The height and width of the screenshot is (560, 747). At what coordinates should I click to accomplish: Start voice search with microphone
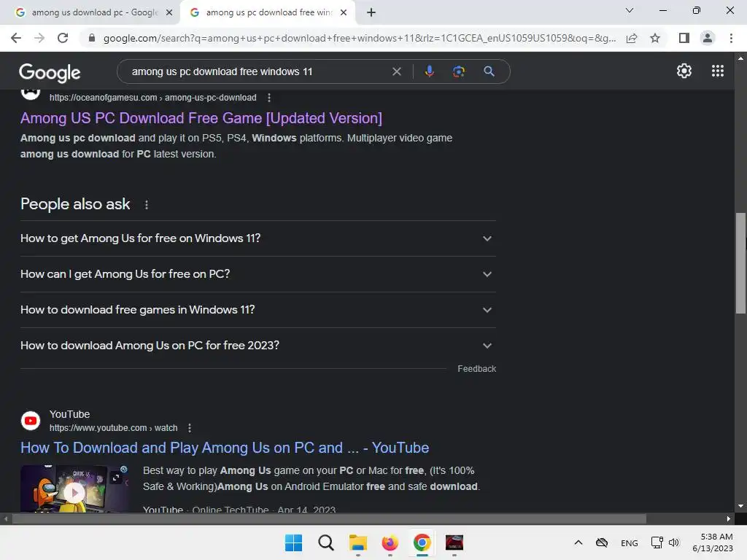(x=429, y=71)
